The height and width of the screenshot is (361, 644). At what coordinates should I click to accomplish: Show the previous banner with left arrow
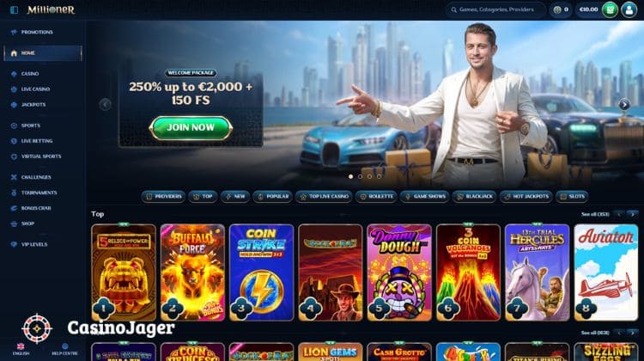click(105, 105)
